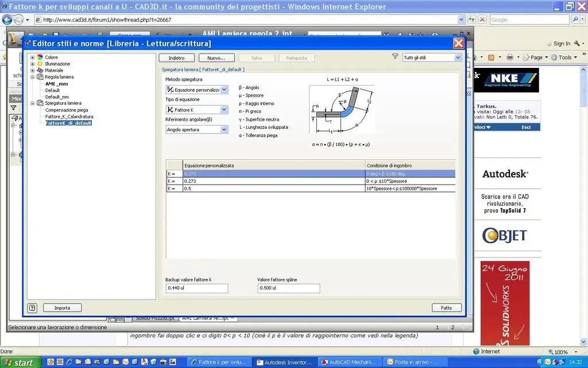Screen dimensions: 588x368
Task: Open the Riferimento angolare dropdown
Action: click(224, 129)
